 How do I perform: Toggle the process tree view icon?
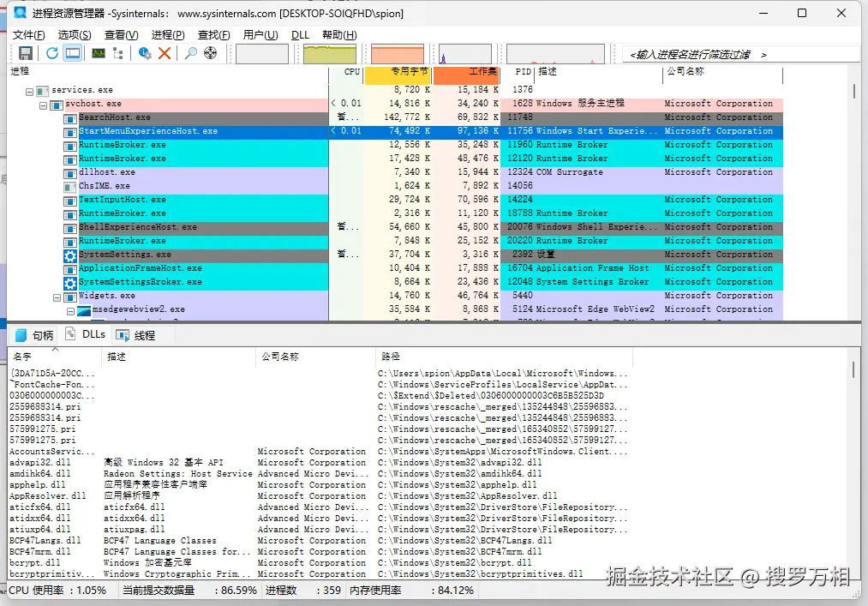tap(118, 53)
